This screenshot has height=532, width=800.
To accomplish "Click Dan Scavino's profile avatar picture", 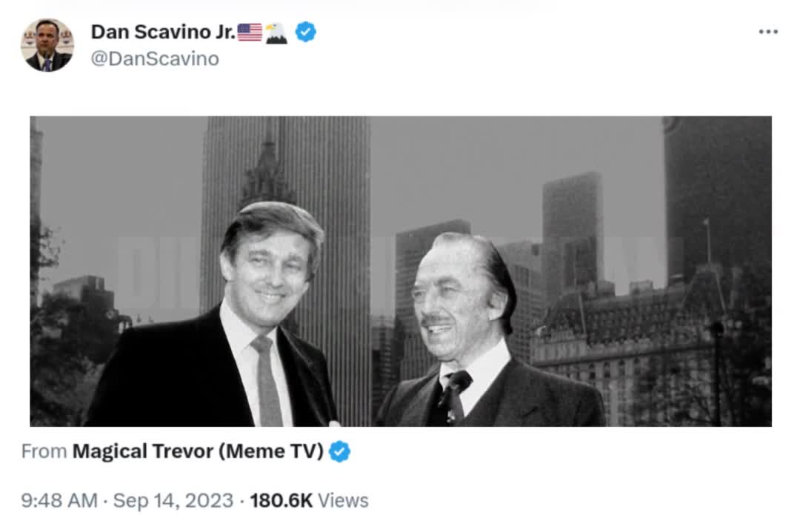I will click(47, 45).
